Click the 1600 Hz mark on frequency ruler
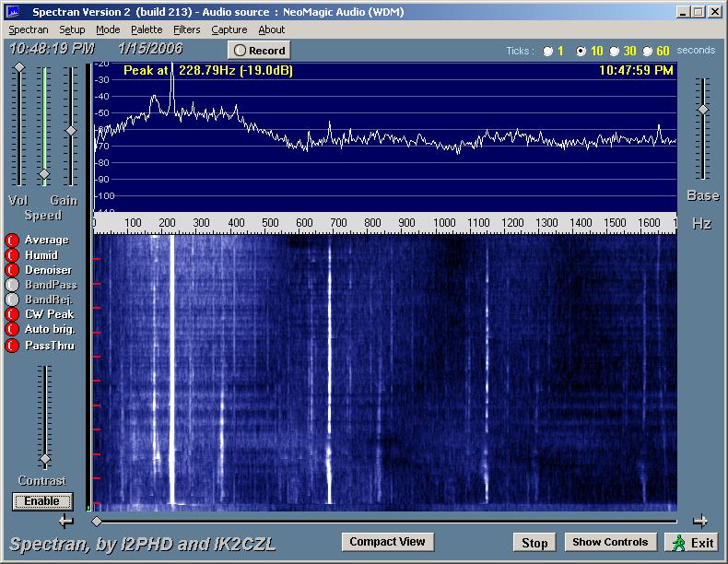The image size is (728, 564). (x=649, y=223)
